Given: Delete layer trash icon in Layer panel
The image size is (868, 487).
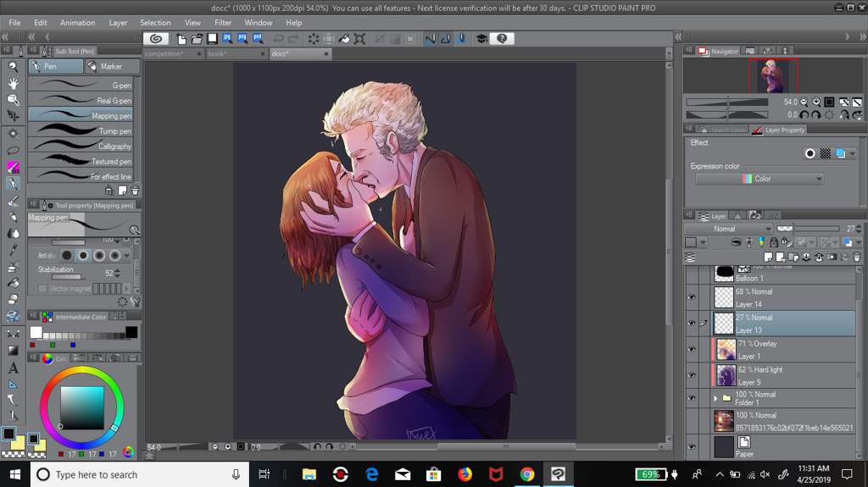Looking at the screenshot, I should (856, 257).
